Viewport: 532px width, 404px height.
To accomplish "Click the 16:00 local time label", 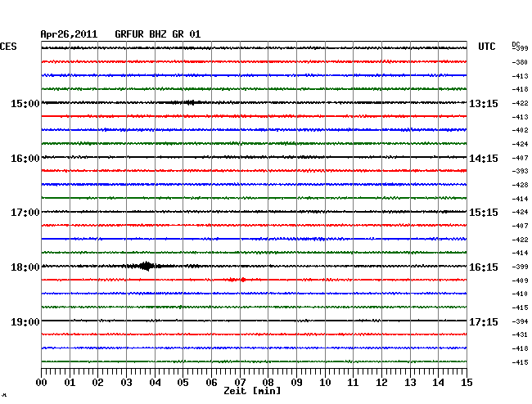I will tap(25, 159).
